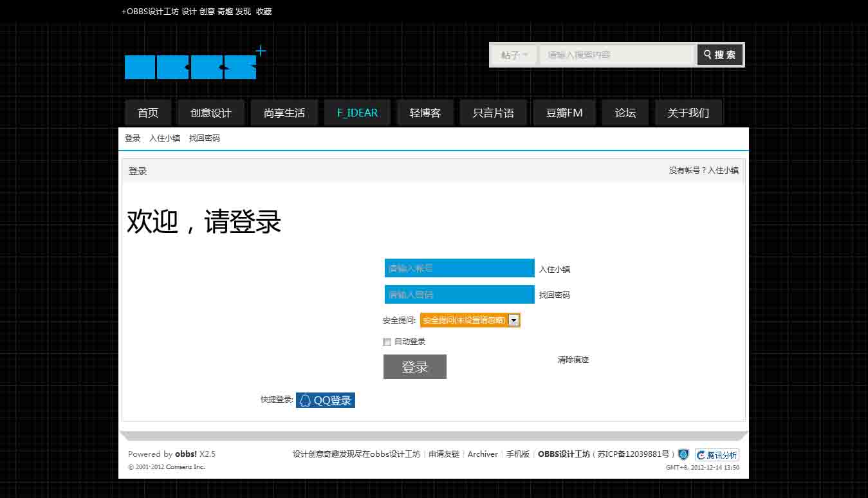
Task: Click the 清除痕迹 clear traces link
Action: [573, 360]
